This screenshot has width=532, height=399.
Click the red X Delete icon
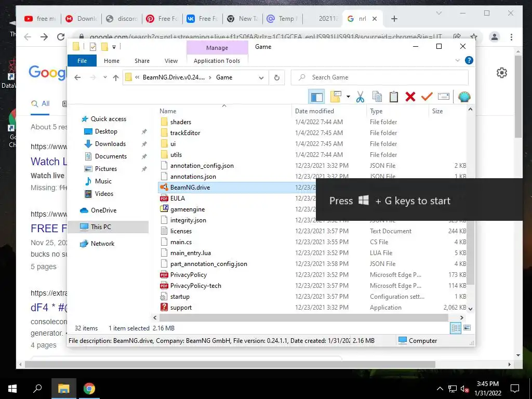(410, 97)
